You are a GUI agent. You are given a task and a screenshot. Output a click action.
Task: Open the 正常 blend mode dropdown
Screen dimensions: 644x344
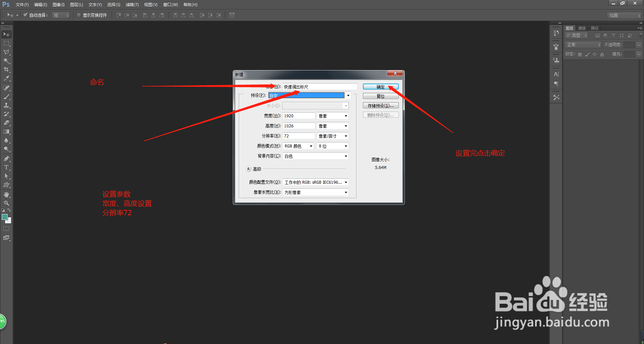point(583,45)
